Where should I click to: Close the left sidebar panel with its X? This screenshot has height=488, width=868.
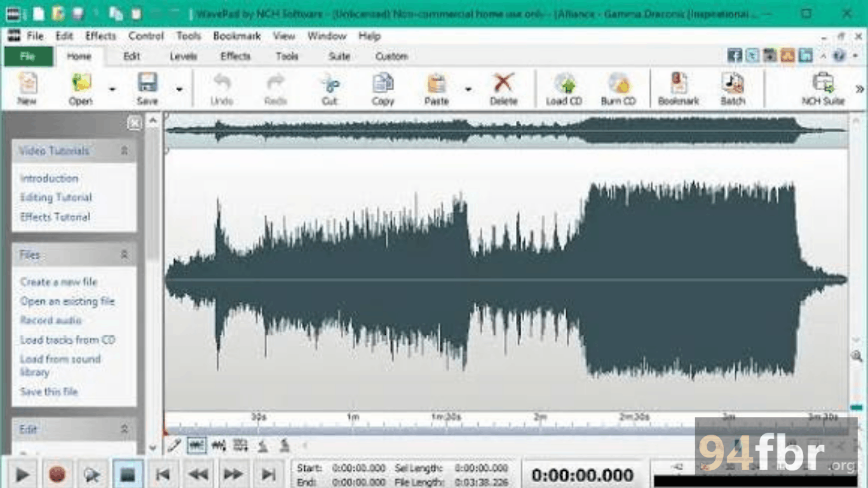(135, 123)
